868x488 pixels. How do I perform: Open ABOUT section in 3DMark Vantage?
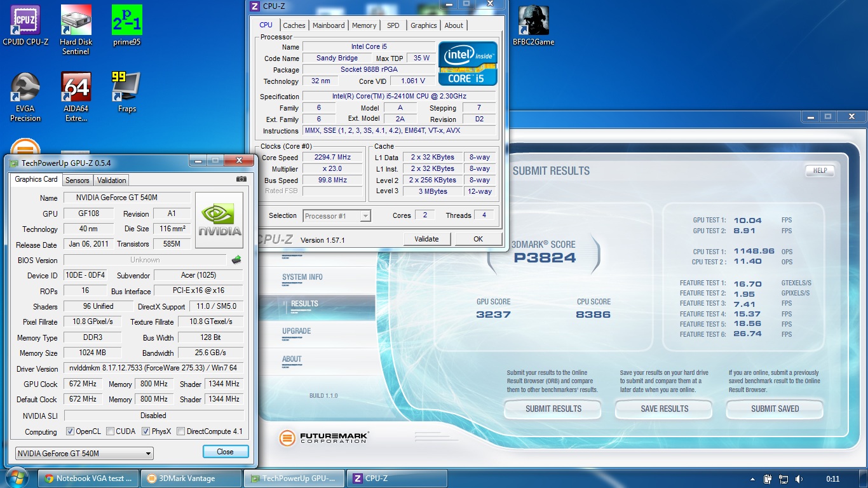pyautogui.click(x=292, y=359)
